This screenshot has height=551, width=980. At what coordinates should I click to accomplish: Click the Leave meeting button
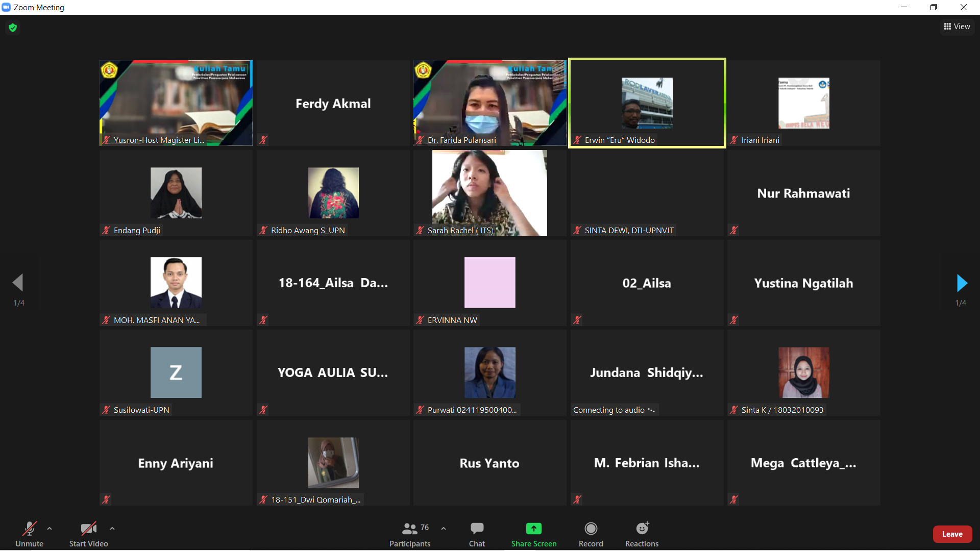pos(952,534)
